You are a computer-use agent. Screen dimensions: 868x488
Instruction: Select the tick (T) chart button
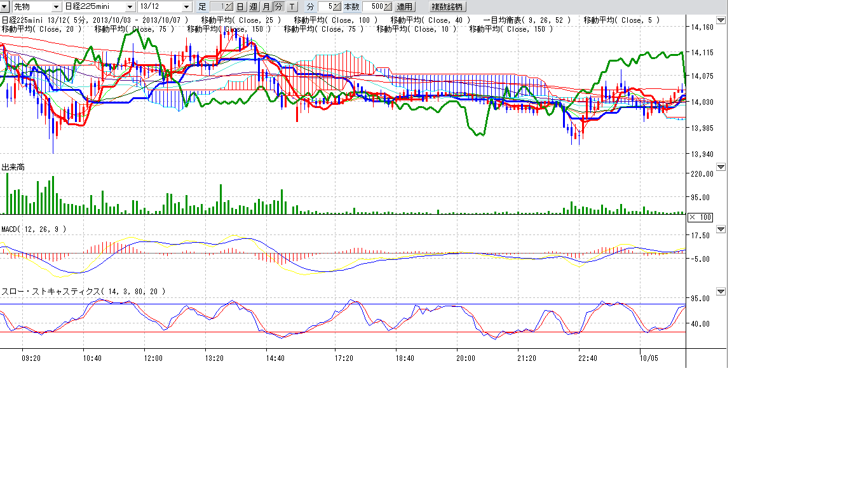point(292,6)
